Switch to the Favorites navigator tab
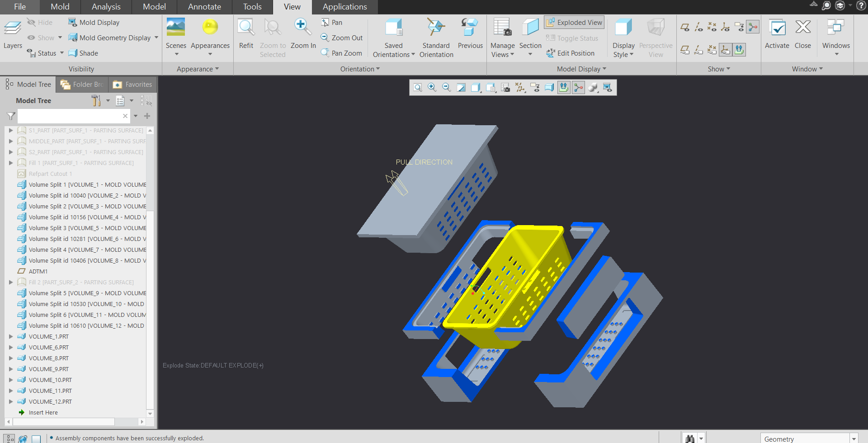This screenshot has width=868, height=443. [x=132, y=85]
